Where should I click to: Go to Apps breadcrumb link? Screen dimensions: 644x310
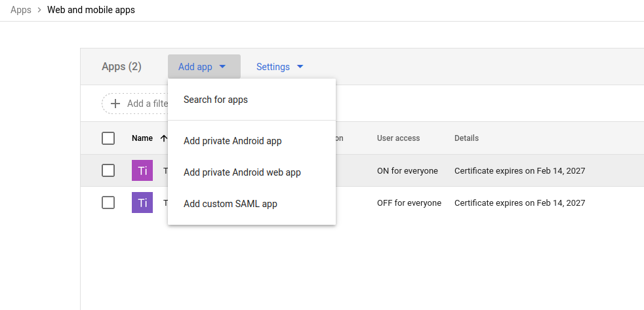click(x=21, y=10)
